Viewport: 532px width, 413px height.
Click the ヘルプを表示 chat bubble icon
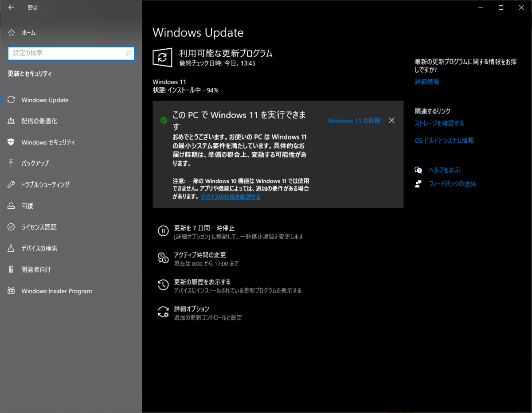418,170
